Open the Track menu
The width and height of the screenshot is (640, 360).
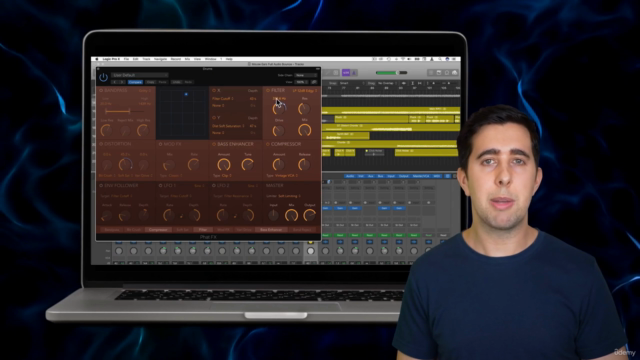tap(147, 59)
